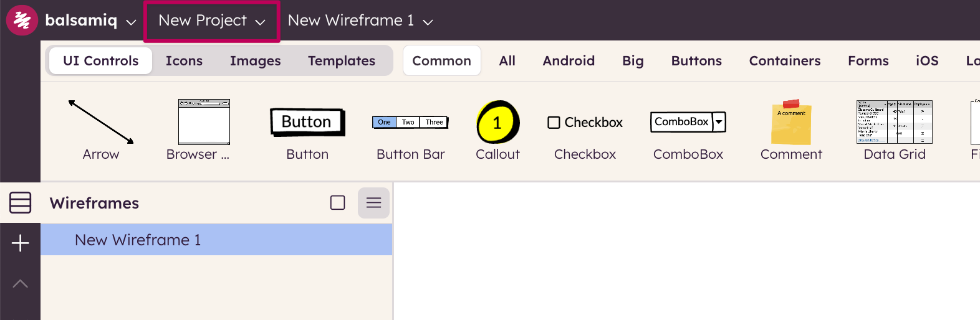Switch to thumbnail view in Wireframes panel

pyautogui.click(x=337, y=203)
